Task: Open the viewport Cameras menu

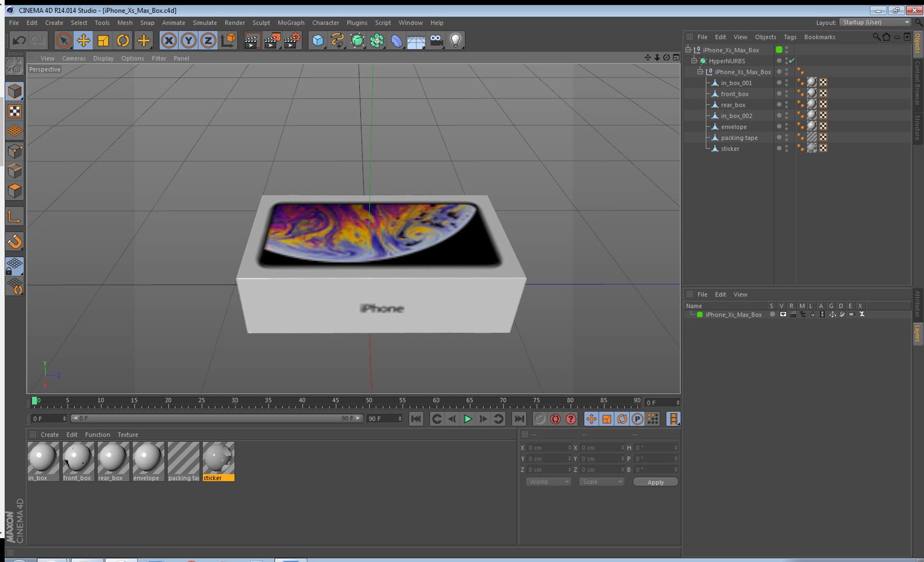Action: click(74, 58)
